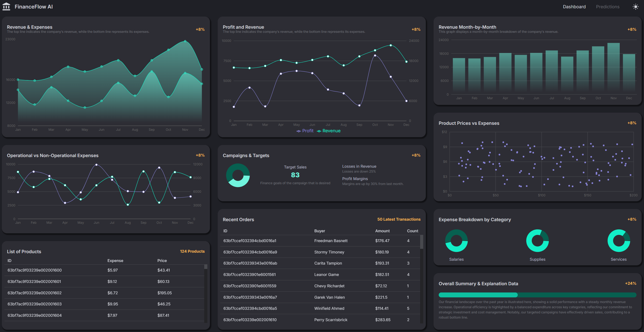Click the FinanceFlow AI title text
644x332 pixels.
[34, 7]
